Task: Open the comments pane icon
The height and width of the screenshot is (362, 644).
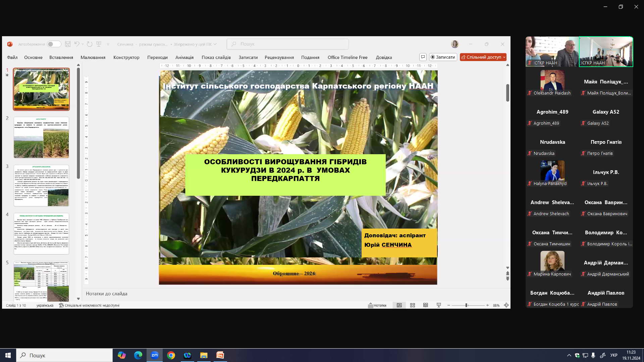Action: click(423, 57)
